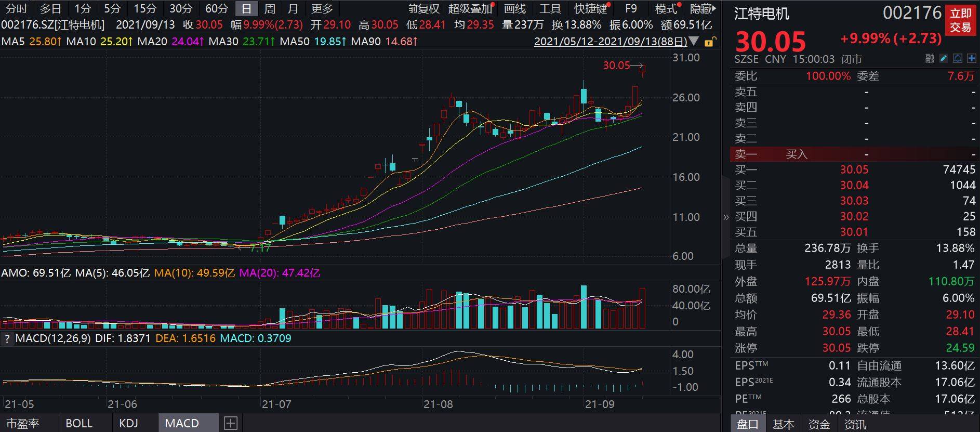Expand the 隐藏 hide arrow in toolbar
The width and height of the screenshot is (980, 432).
[703, 9]
